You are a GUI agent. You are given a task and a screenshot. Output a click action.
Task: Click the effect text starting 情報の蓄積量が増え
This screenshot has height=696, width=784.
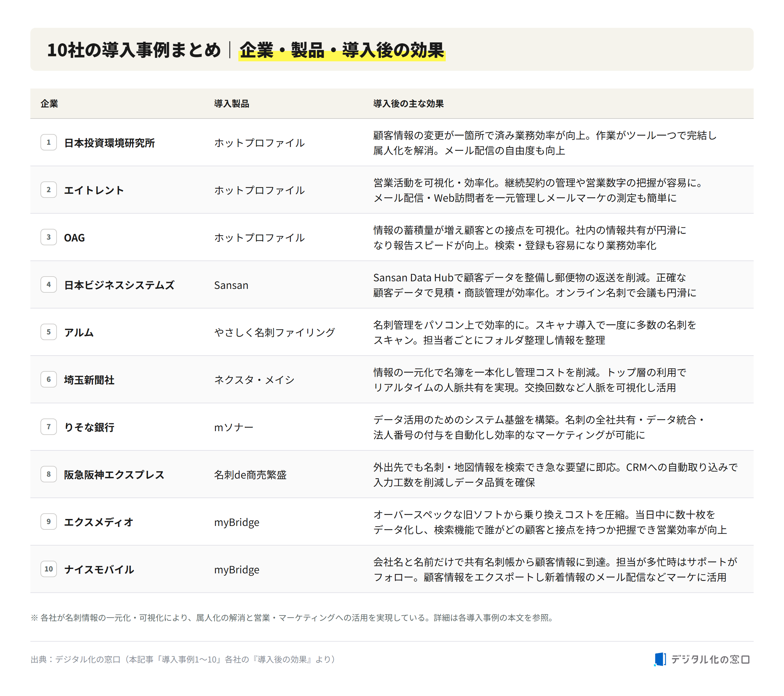[530, 238]
